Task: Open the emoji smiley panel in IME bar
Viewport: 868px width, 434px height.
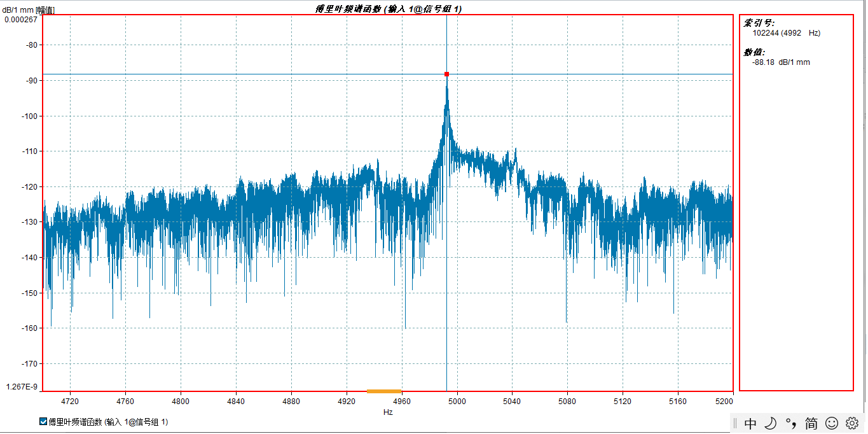Action: point(831,423)
